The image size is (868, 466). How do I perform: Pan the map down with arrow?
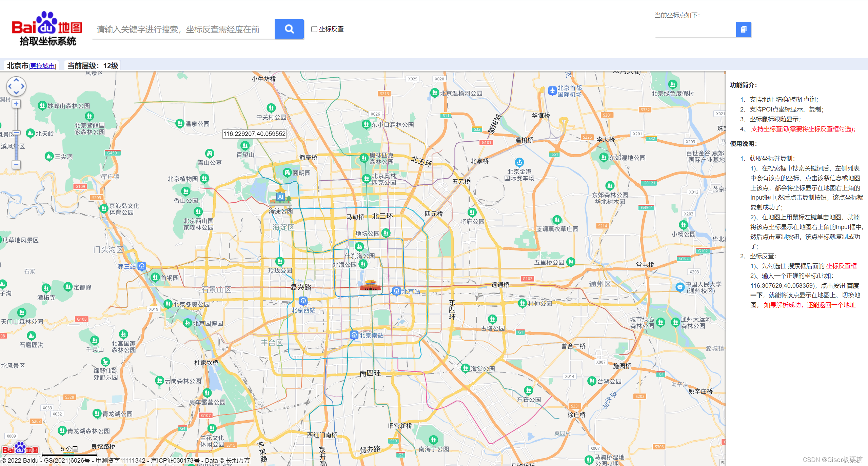pos(16,93)
